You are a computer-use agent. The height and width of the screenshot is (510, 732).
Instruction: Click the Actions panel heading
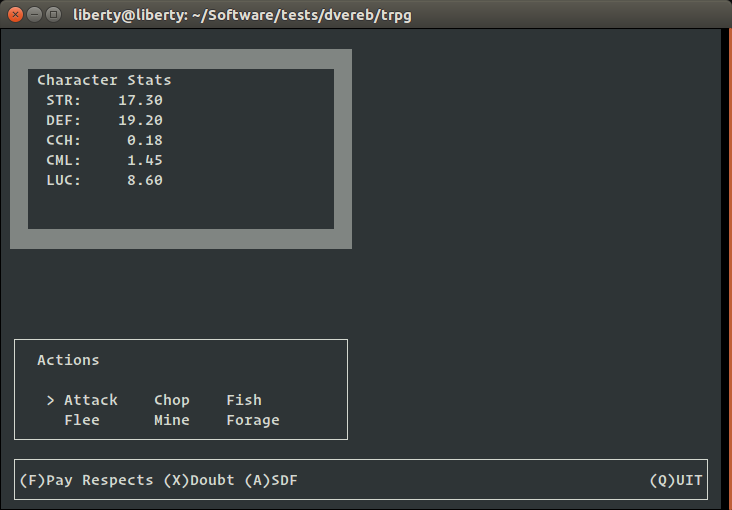(68, 361)
